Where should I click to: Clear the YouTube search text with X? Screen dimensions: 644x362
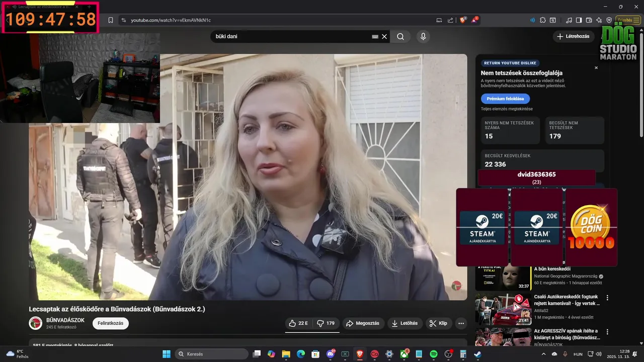coord(384,36)
